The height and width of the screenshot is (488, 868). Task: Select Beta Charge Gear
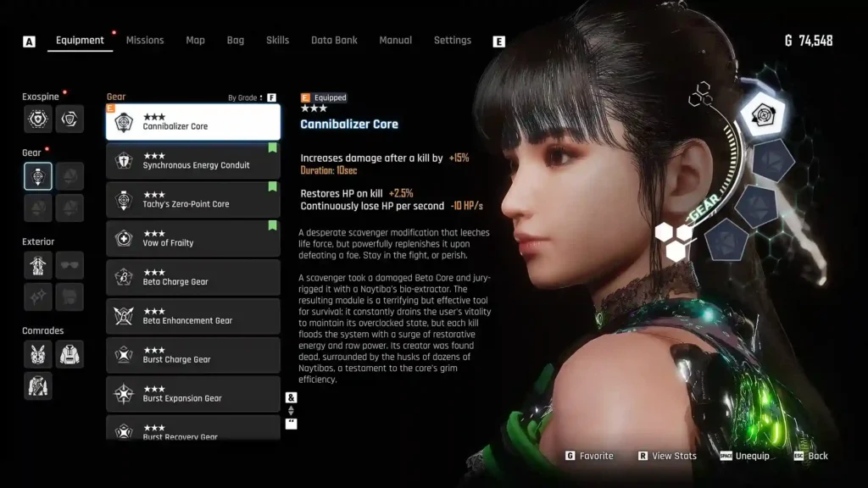point(193,277)
